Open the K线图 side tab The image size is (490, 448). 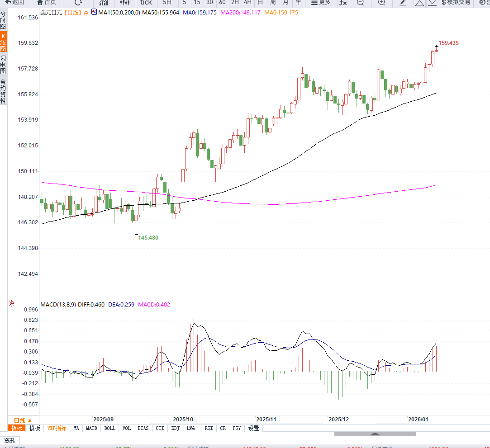[3, 42]
